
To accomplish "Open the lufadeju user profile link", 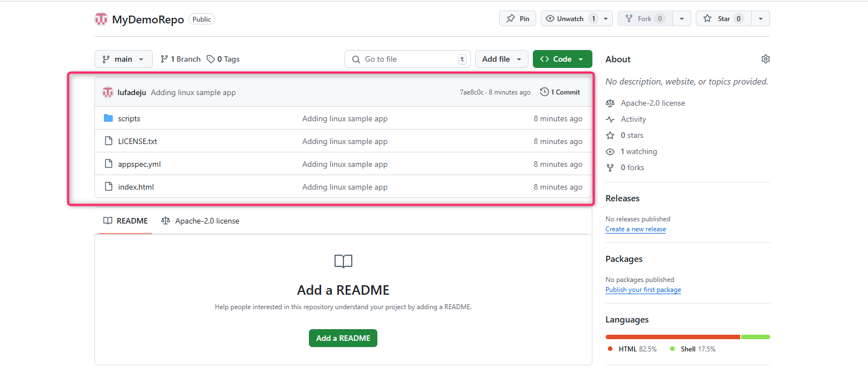I will (132, 92).
